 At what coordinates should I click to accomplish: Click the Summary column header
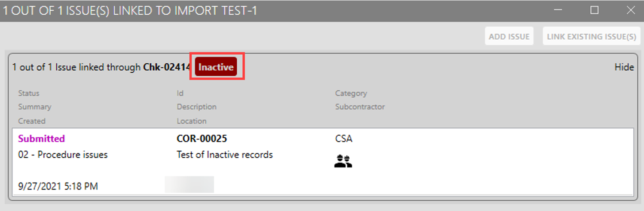(x=34, y=107)
